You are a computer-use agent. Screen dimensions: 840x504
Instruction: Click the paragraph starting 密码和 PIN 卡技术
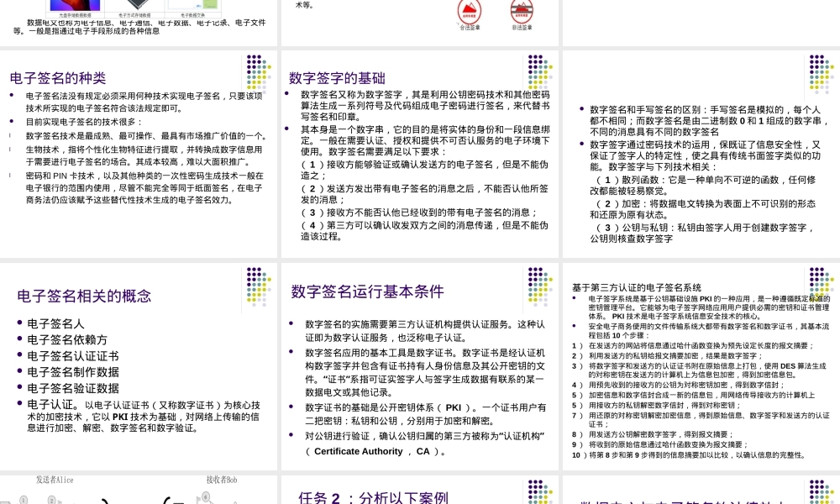144,188
